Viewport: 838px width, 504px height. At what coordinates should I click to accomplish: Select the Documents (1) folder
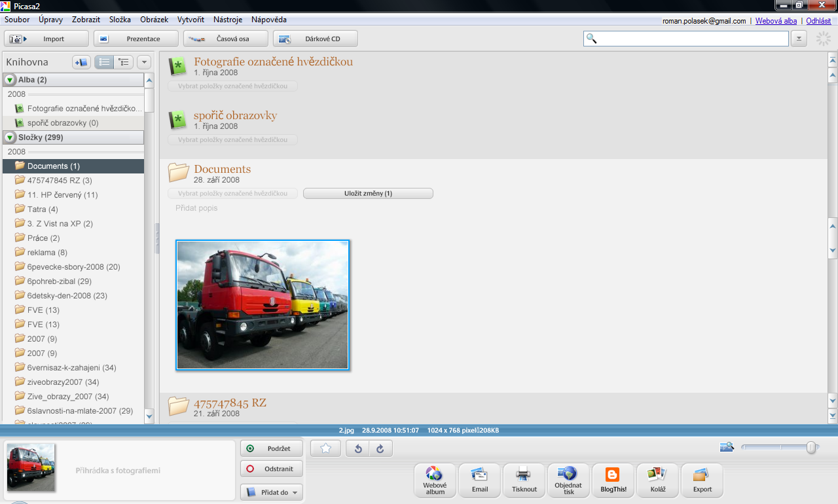(x=73, y=166)
